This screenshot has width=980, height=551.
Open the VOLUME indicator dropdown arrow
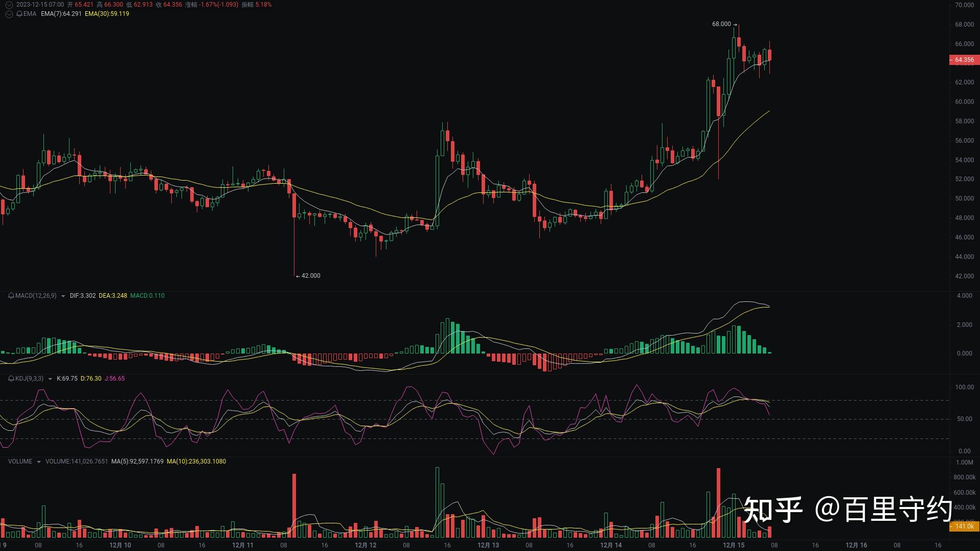click(38, 462)
